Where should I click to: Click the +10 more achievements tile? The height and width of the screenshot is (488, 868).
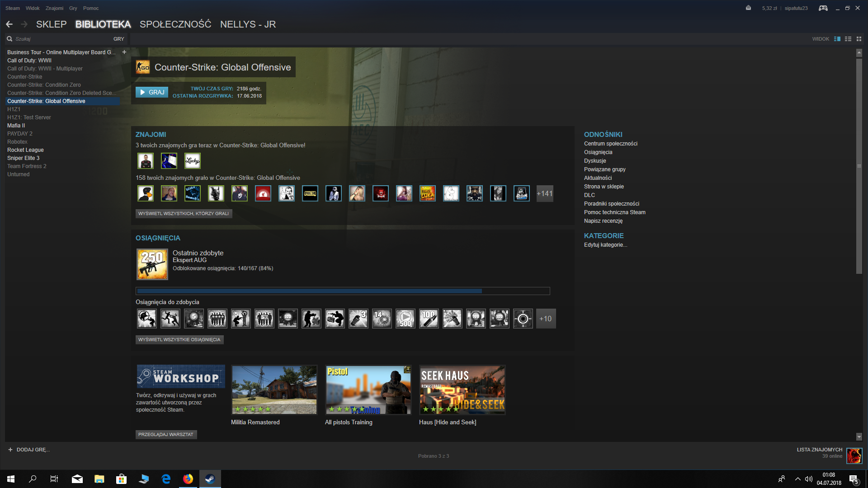click(x=546, y=319)
